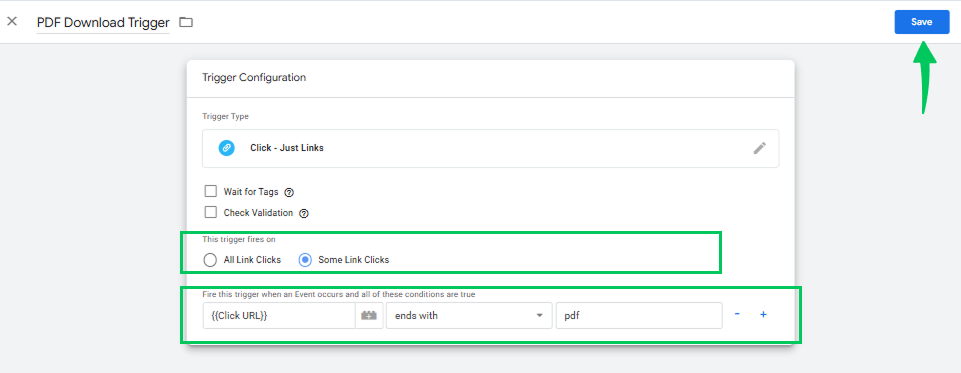Show help for Check Validation
This screenshot has height=373, width=961.
303,214
